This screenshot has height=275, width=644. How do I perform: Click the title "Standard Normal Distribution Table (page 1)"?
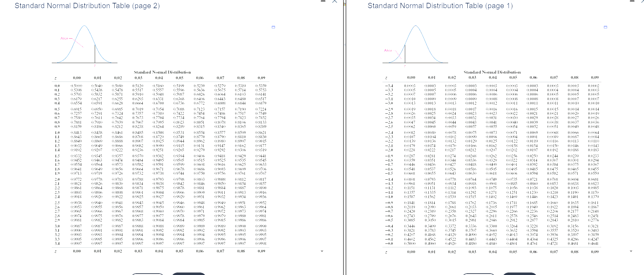[440, 6]
